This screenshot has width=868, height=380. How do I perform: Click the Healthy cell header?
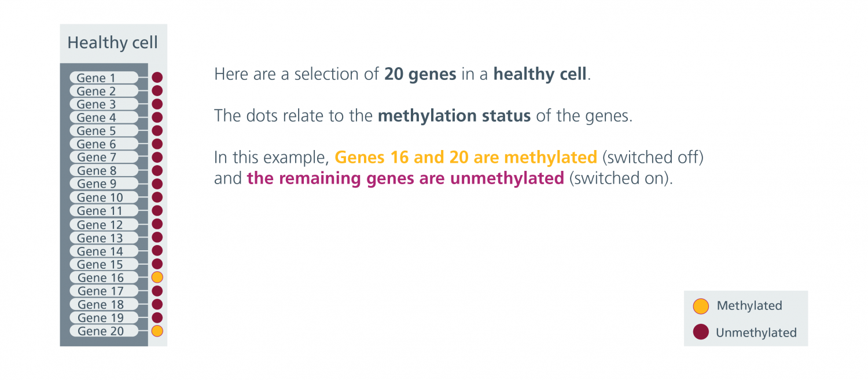(113, 43)
